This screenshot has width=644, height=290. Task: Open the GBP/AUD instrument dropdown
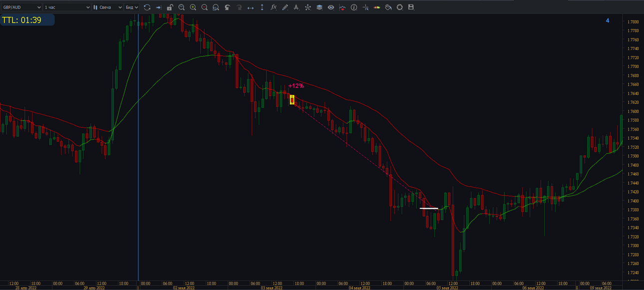pos(21,7)
